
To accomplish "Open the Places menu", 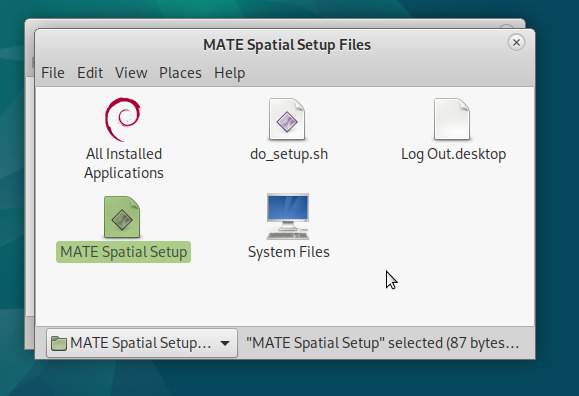I will 180,73.
